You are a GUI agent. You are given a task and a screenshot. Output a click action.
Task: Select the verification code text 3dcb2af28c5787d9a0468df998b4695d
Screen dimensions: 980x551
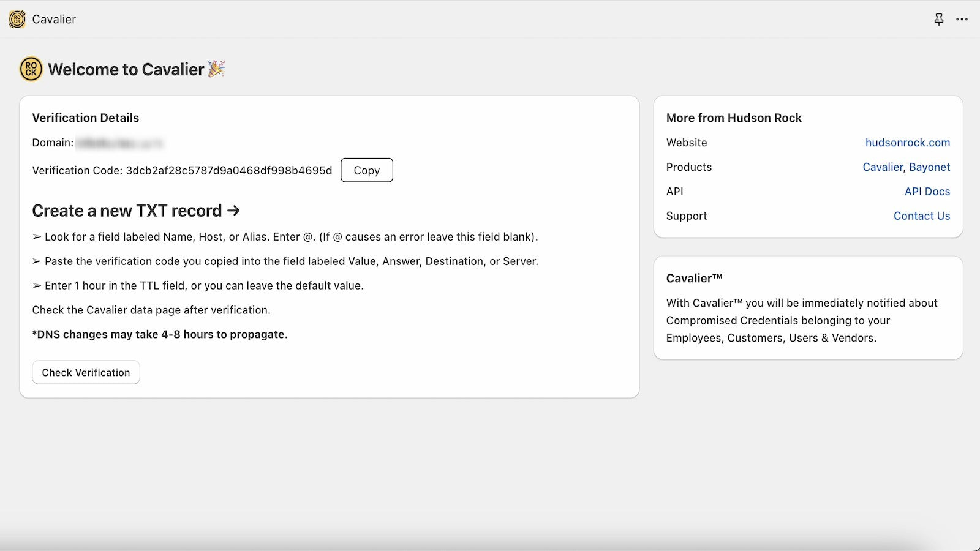click(229, 170)
